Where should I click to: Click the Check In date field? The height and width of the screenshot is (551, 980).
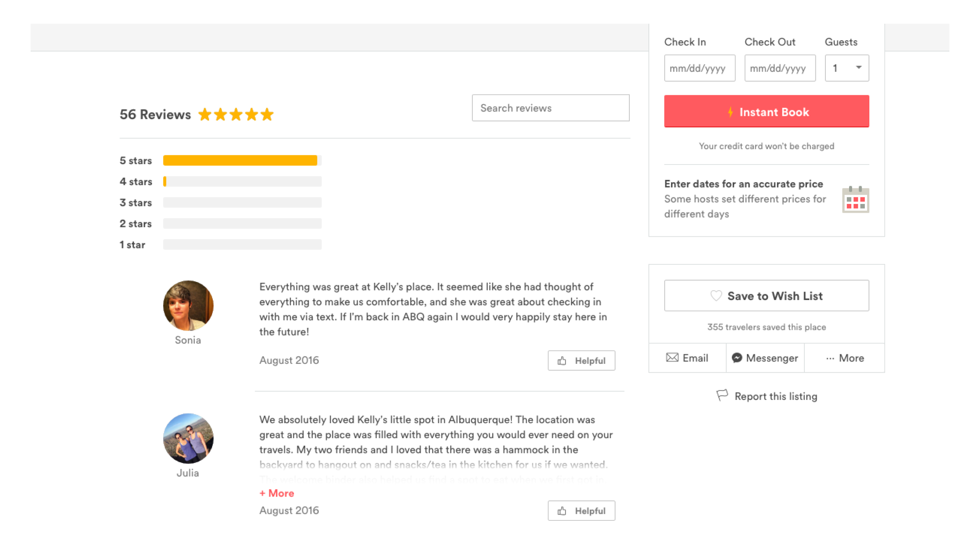tap(699, 68)
